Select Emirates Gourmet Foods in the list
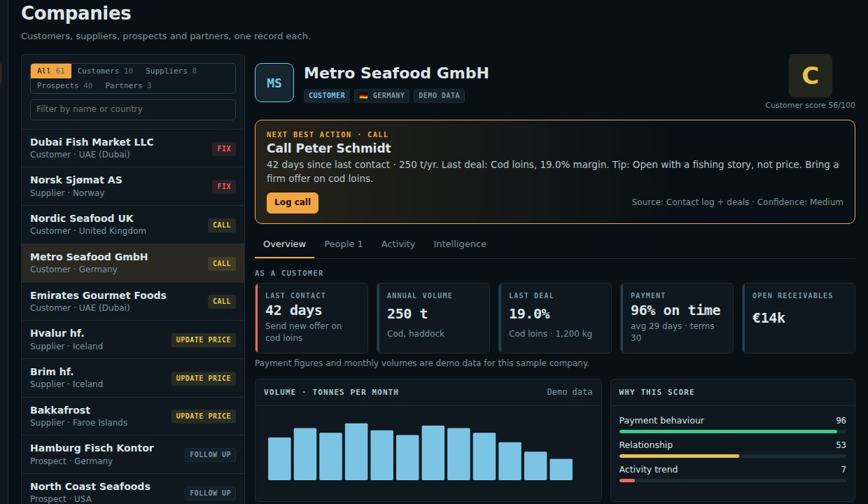The height and width of the screenshot is (504, 868). pos(133,301)
